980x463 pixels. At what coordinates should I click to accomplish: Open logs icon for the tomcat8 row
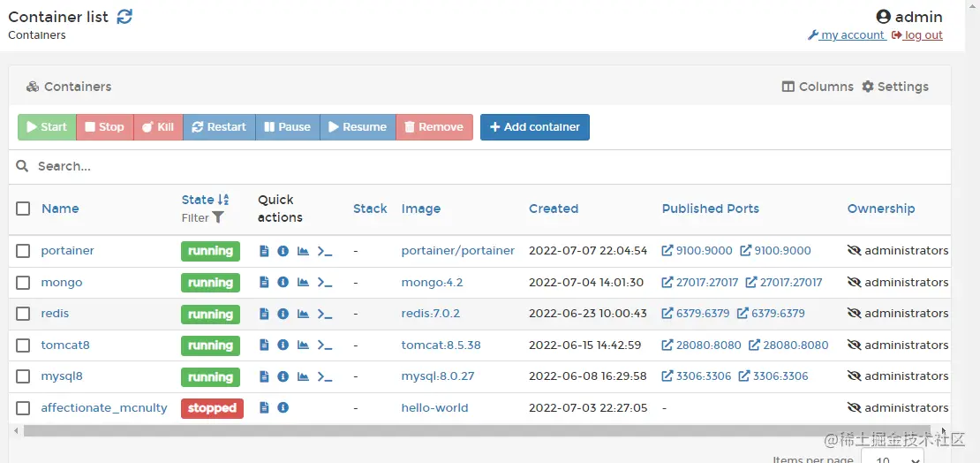coord(264,345)
